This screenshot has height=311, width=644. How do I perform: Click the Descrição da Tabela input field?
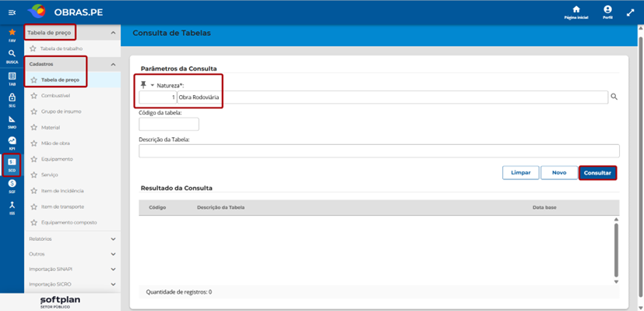tap(379, 151)
